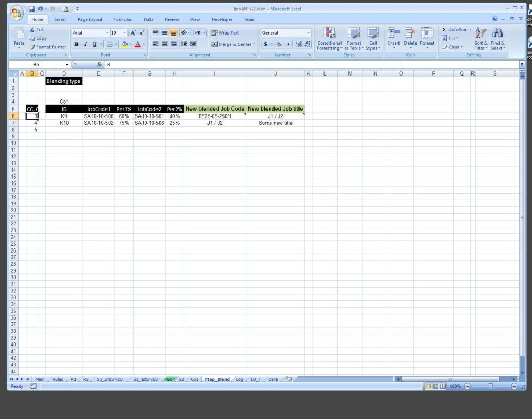Expand the General number format dropdown
The width and height of the screenshot is (532, 419).
[308, 33]
